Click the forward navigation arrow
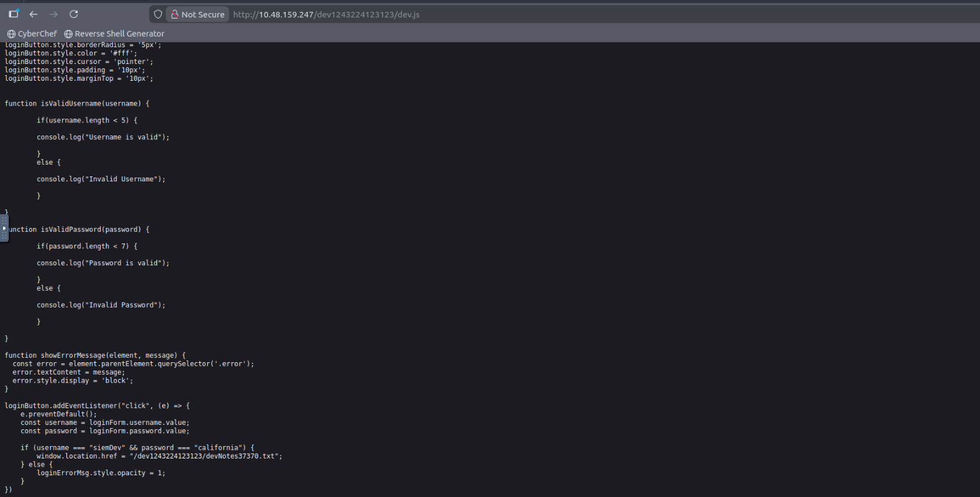Image resolution: width=980 pixels, height=497 pixels. (x=53, y=14)
